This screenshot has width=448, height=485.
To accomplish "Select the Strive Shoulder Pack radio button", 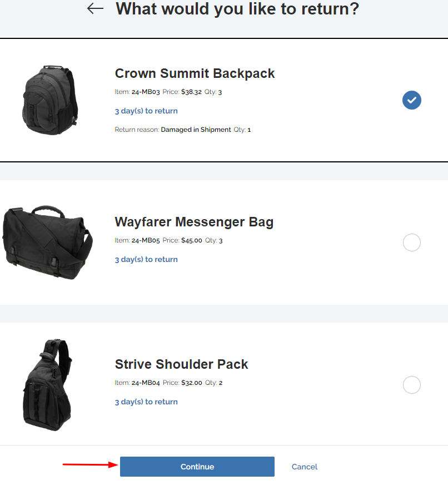I will [412, 385].
